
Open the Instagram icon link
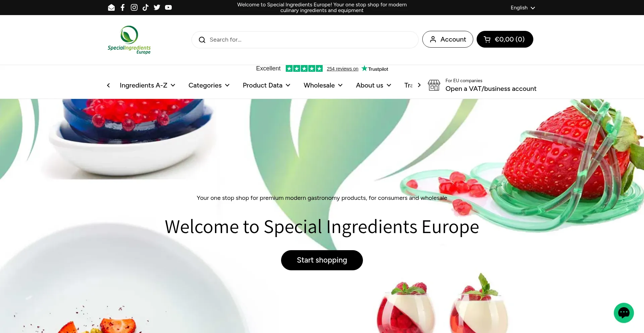tap(134, 7)
